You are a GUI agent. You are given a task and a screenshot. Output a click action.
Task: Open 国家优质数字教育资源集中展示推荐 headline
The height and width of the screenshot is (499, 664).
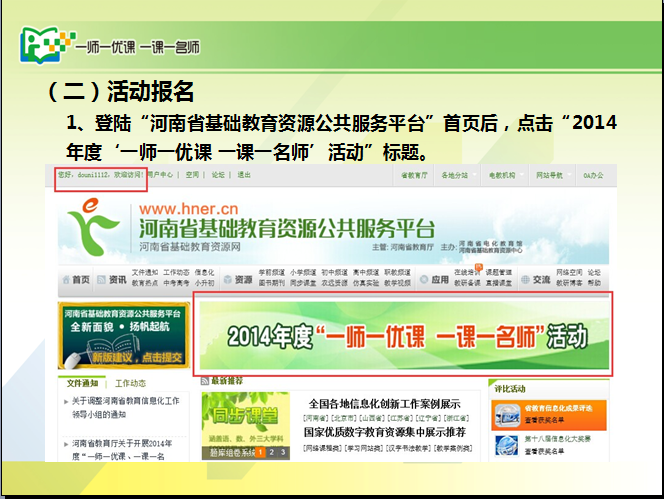point(385,432)
